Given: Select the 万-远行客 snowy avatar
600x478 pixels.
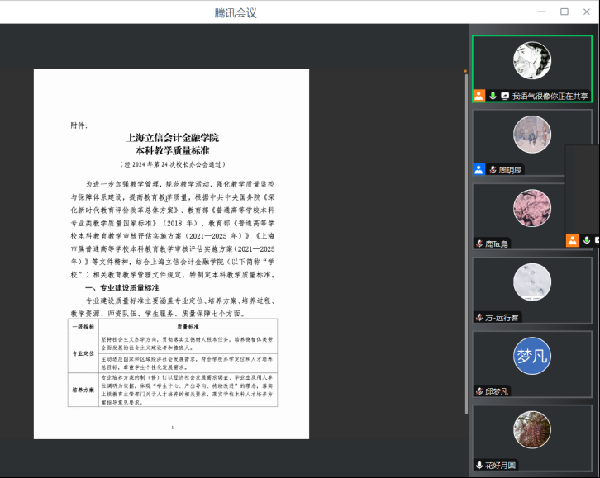Looking at the screenshot, I should click(531, 282).
